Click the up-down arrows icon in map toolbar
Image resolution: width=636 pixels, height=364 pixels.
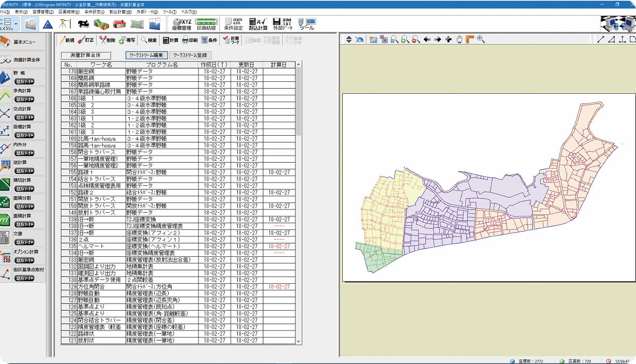pos(349,39)
